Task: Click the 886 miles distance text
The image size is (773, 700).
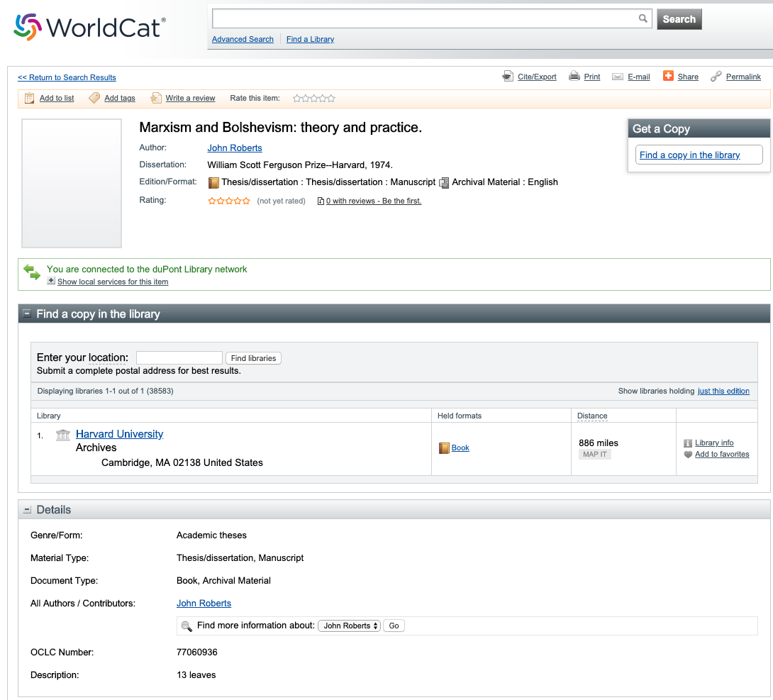Action: coord(598,443)
